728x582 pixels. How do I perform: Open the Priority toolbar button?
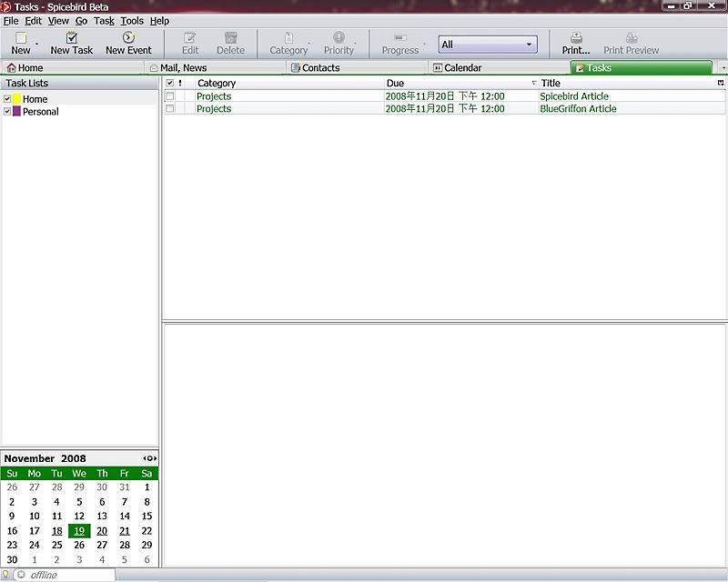(339, 43)
